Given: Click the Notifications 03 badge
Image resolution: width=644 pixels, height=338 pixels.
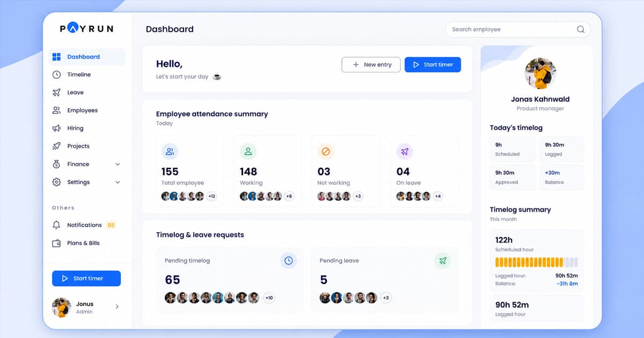Looking at the screenshot, I should point(111,225).
